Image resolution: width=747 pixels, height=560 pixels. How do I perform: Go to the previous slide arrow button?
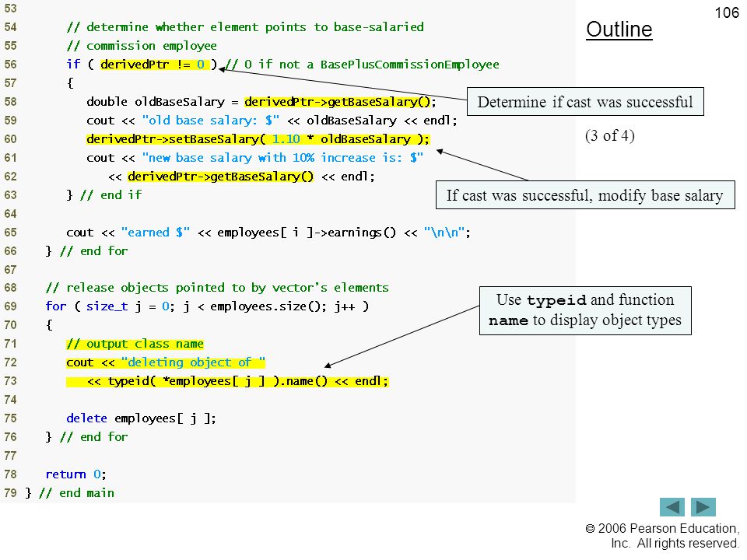672,506
